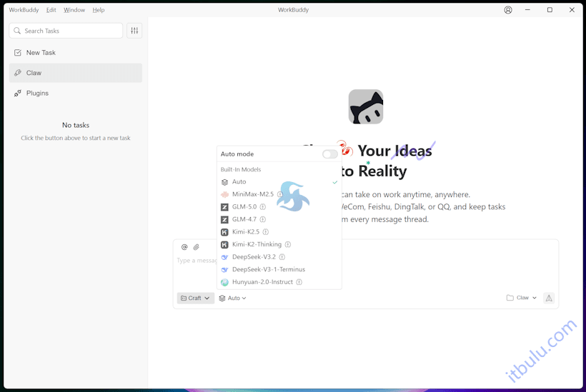Image resolution: width=586 pixels, height=392 pixels.
Task: Click info icon next to GLM-5.0
Action: tap(263, 207)
